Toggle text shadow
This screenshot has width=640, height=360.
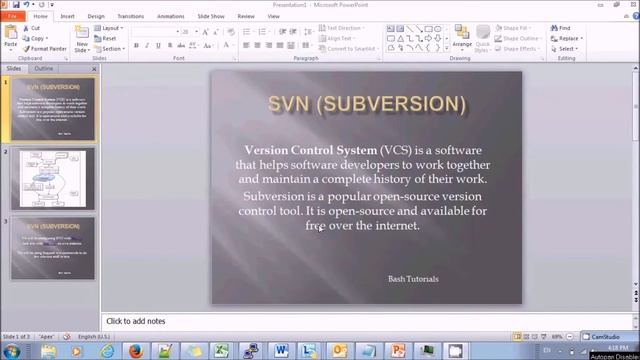tap(169, 45)
